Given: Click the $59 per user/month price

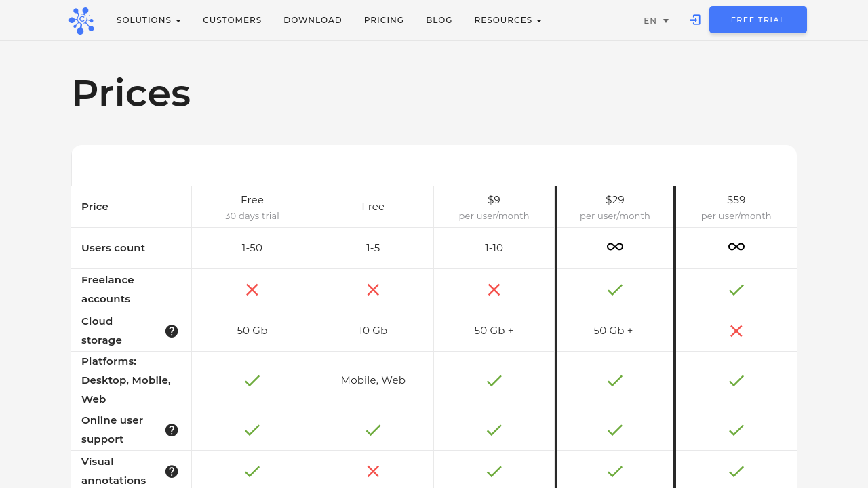Looking at the screenshot, I should point(736,207).
